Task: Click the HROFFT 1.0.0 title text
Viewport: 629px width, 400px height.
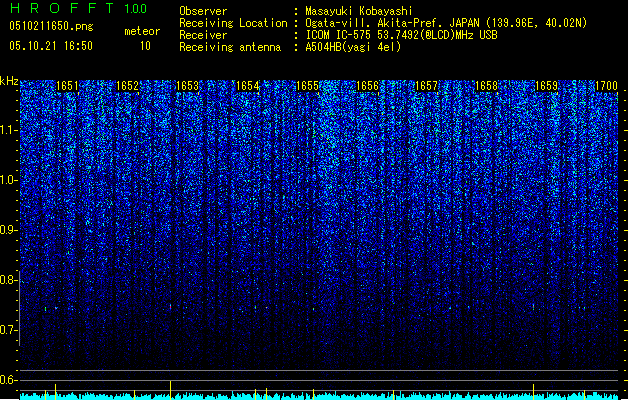Action: pyautogui.click(x=78, y=8)
